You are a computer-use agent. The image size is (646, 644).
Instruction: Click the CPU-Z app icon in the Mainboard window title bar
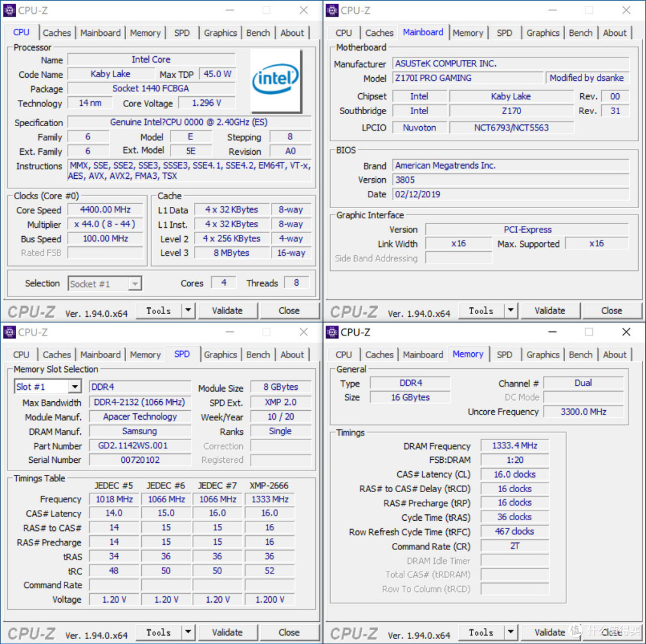click(x=331, y=10)
